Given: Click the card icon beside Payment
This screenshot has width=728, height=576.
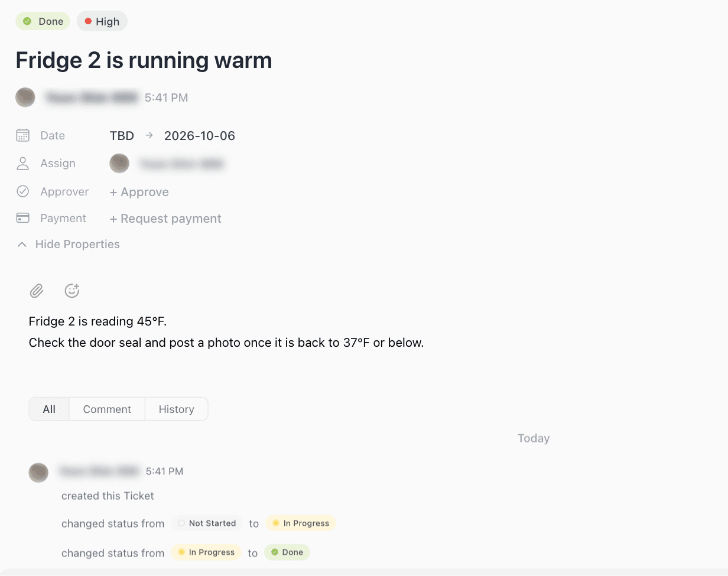Looking at the screenshot, I should [x=23, y=218].
